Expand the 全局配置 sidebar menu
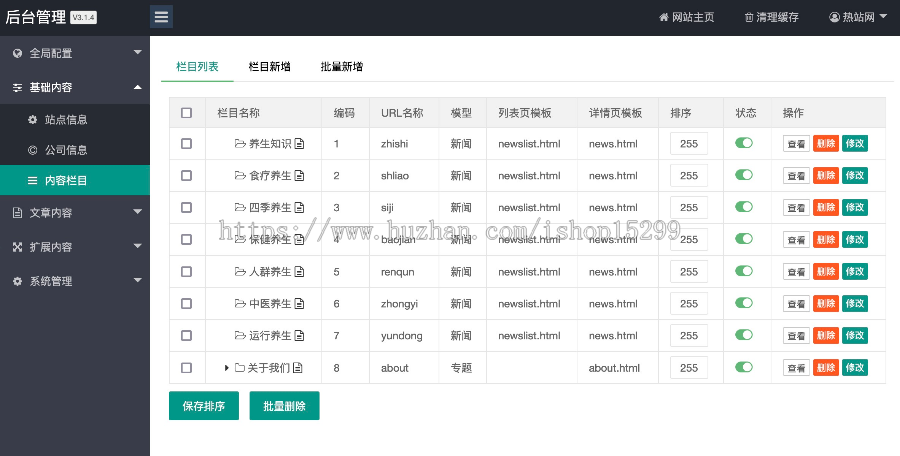900x456 pixels. coord(138,52)
